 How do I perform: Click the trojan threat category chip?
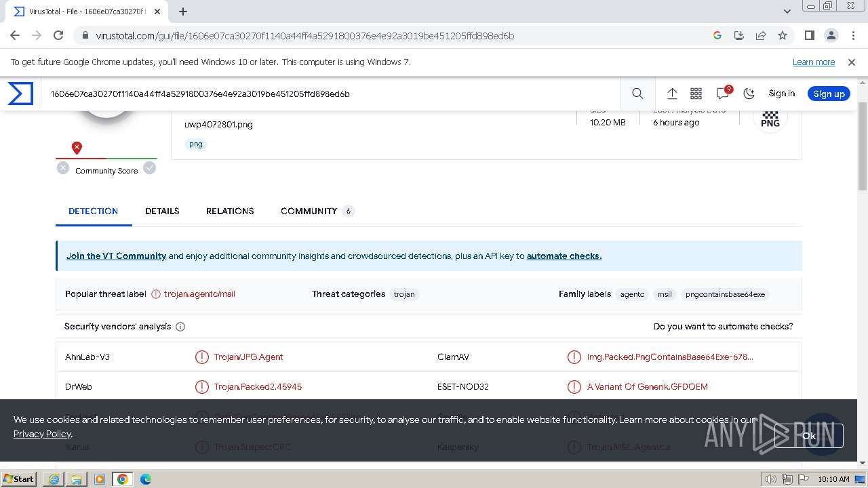404,294
